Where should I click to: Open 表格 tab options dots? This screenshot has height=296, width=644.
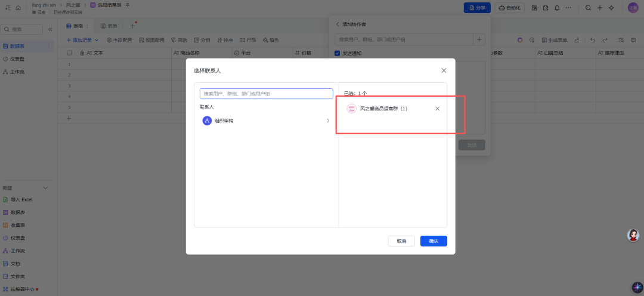point(86,26)
